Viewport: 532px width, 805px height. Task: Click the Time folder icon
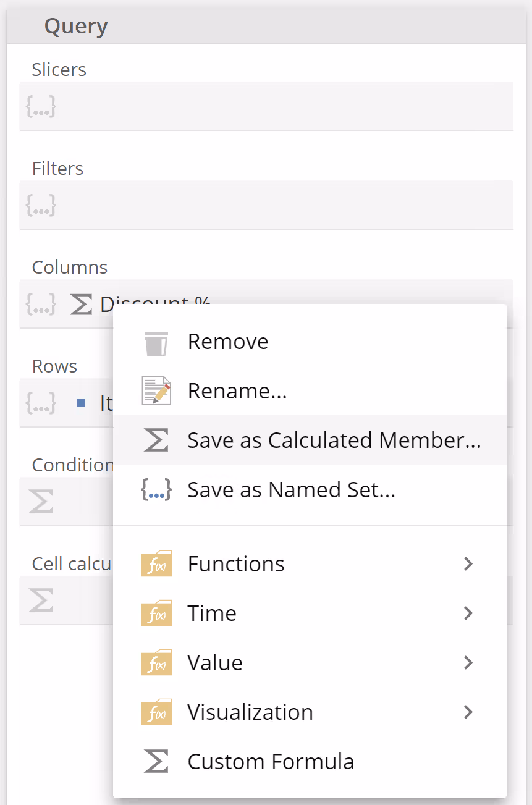[156, 613]
